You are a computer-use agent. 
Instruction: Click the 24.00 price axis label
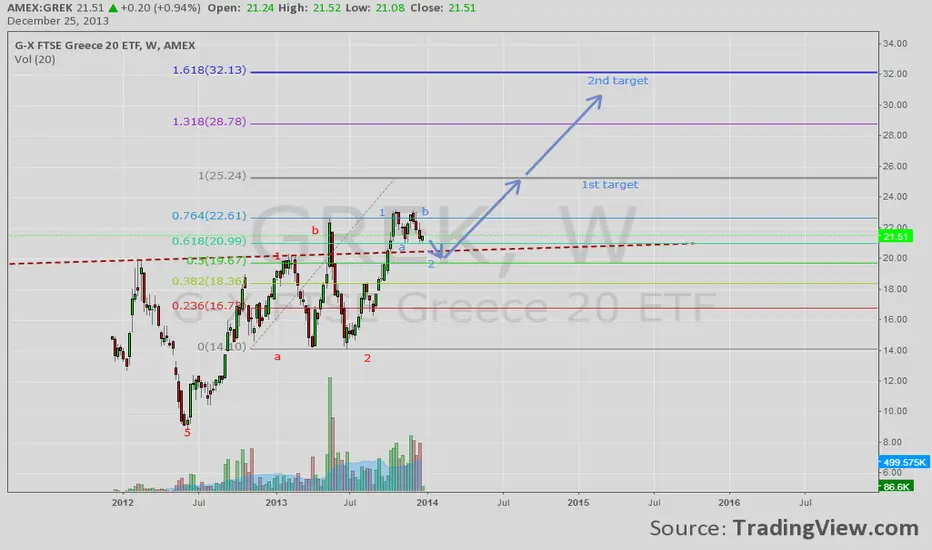(x=895, y=196)
